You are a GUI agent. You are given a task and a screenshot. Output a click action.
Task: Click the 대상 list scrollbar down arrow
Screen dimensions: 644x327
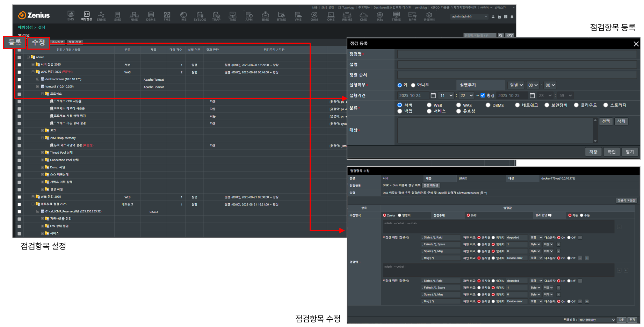click(x=595, y=141)
